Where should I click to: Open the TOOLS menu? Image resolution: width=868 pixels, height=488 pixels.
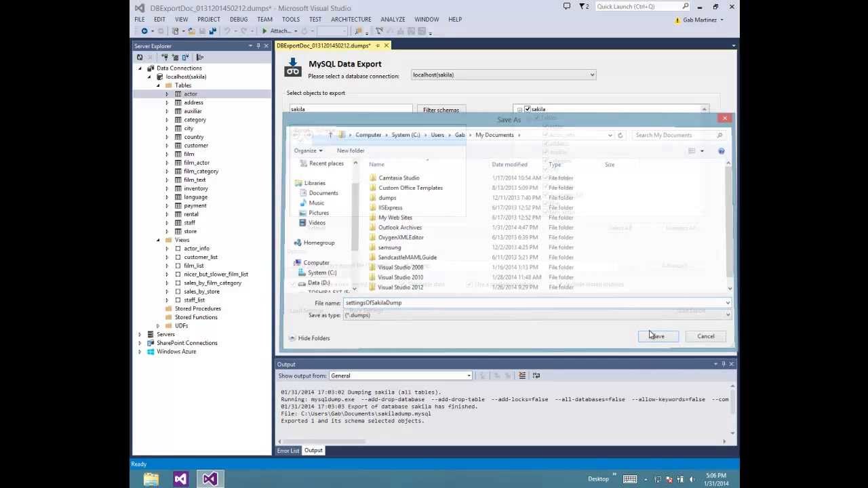(x=291, y=19)
